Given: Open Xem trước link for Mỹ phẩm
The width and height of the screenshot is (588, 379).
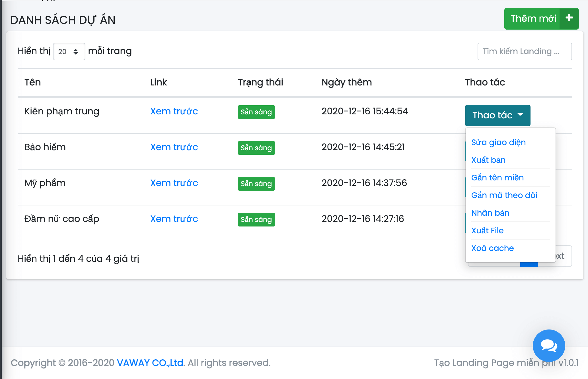Looking at the screenshot, I should pos(174,183).
